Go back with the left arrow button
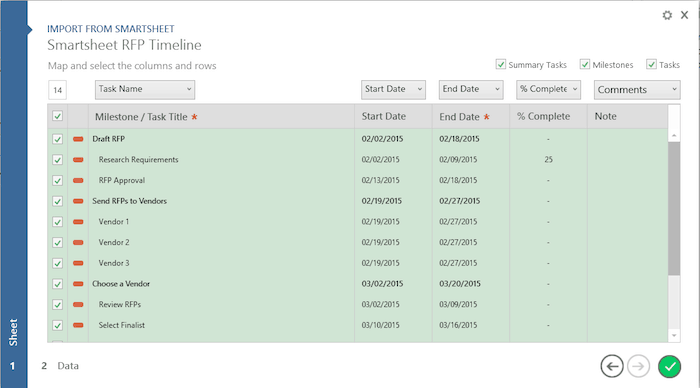 coord(612,367)
